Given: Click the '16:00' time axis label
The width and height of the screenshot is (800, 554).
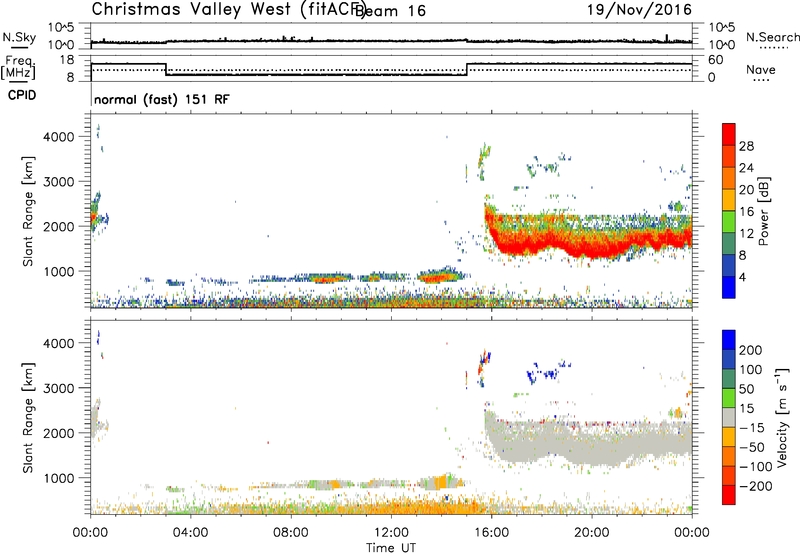Looking at the screenshot, I should point(491,533).
